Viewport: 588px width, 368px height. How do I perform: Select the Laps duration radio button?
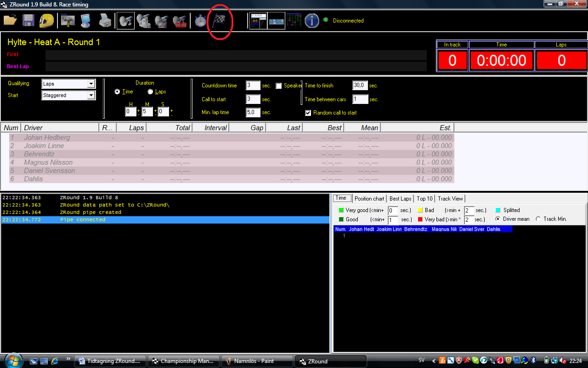pyautogui.click(x=150, y=92)
